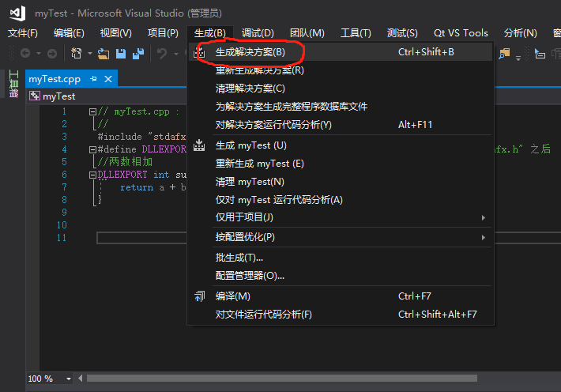Select 重新生成解决方案(R) menu entry

(x=341, y=70)
